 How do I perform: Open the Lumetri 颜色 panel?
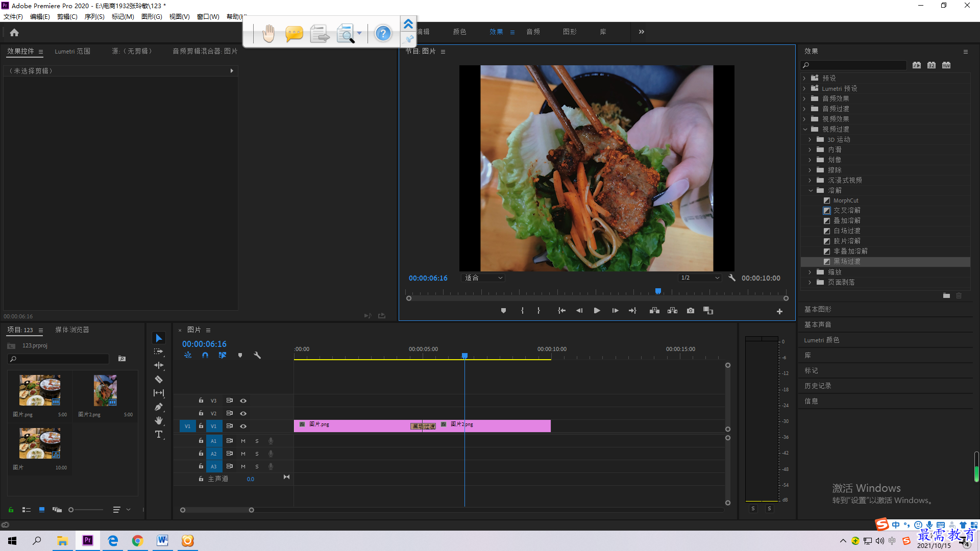(x=822, y=340)
